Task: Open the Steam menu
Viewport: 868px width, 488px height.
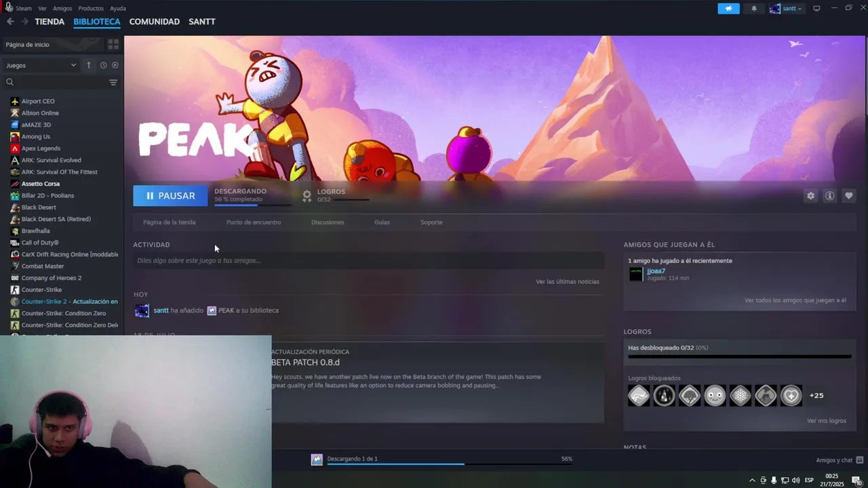Action: [24, 8]
